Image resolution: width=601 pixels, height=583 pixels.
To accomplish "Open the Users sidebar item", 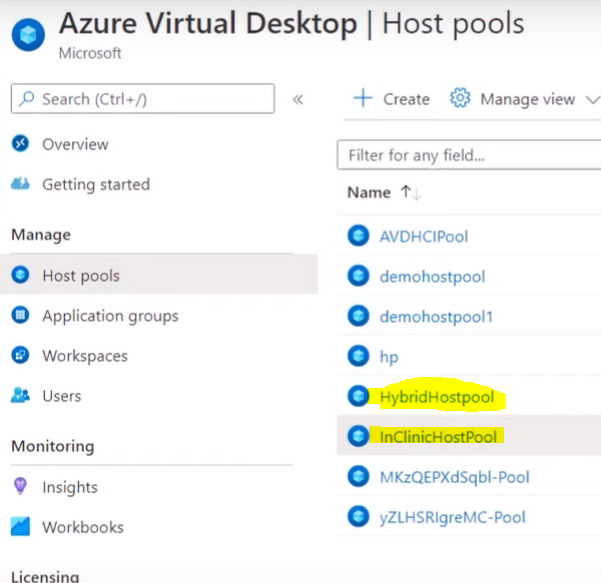I will [62, 396].
